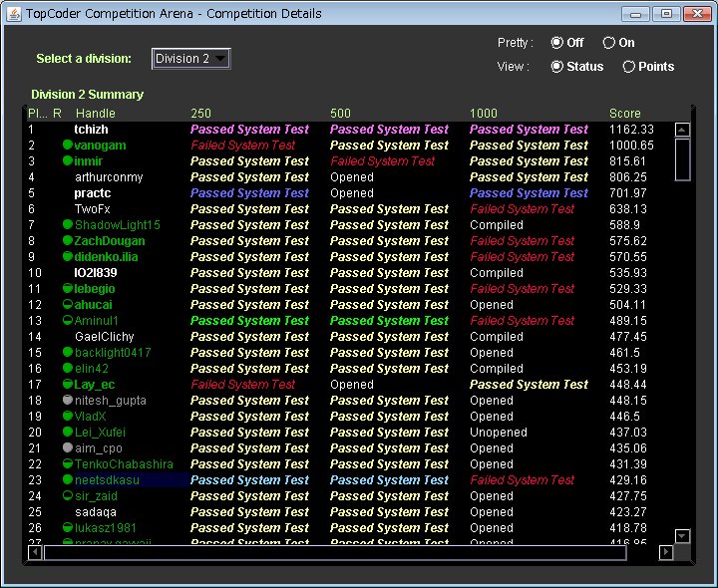Click the horizontal scrollbar thumb
The height and width of the screenshot is (588, 718).
[x=335, y=552]
